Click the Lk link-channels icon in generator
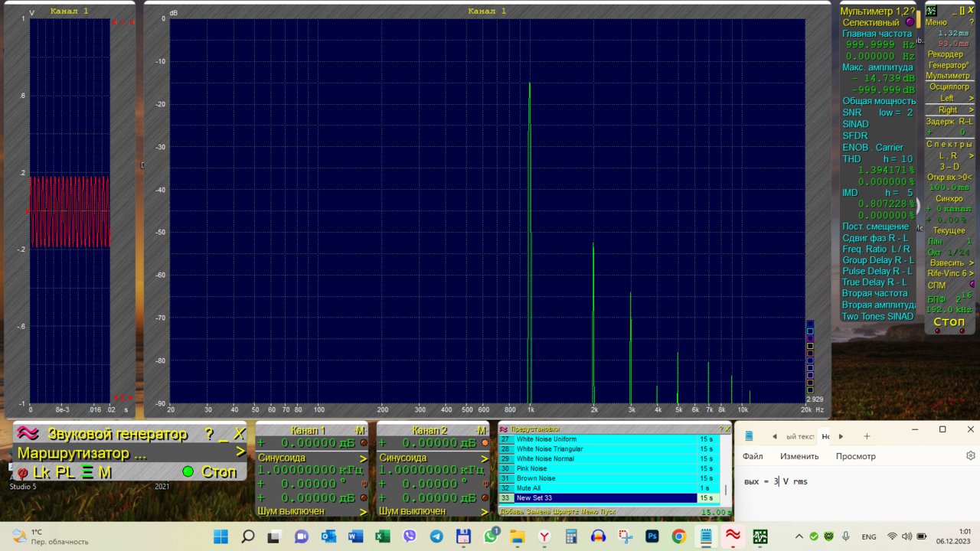Viewport: 980px width, 551px height. click(42, 473)
